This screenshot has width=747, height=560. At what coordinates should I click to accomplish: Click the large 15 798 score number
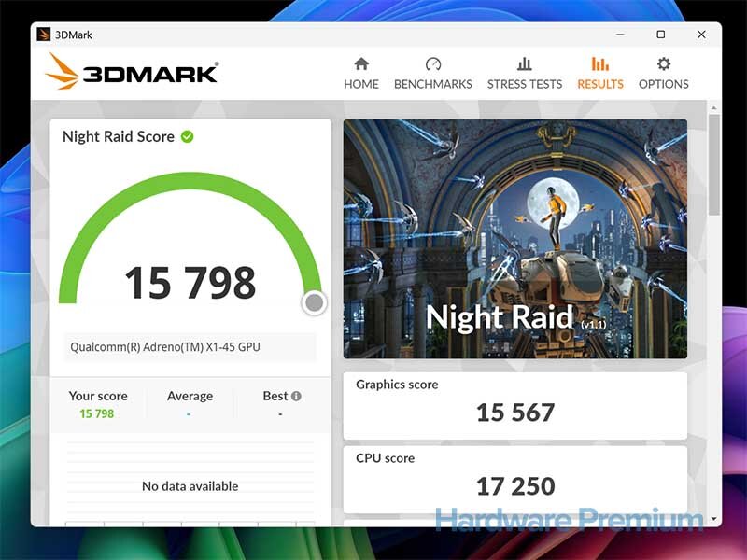(190, 283)
